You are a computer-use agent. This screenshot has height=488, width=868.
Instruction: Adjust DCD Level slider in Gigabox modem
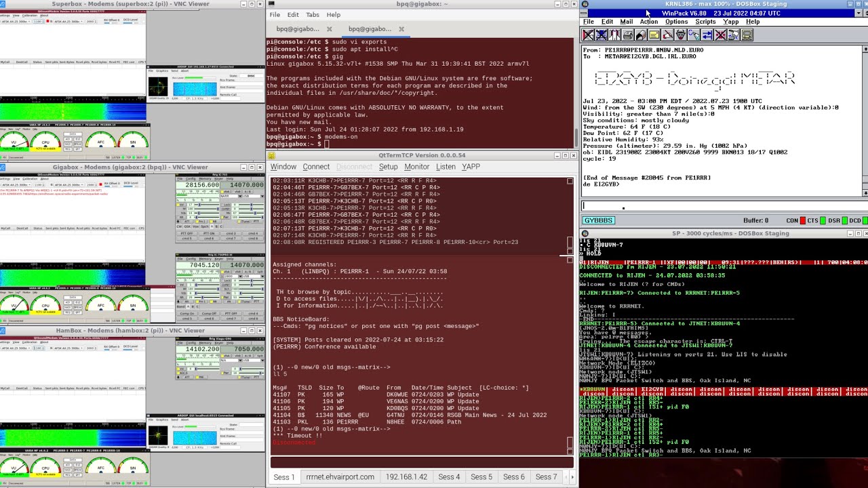coord(131,186)
